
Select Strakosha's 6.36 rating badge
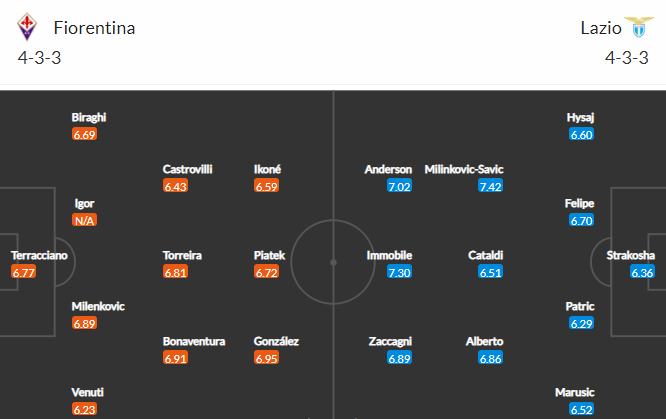pos(642,272)
